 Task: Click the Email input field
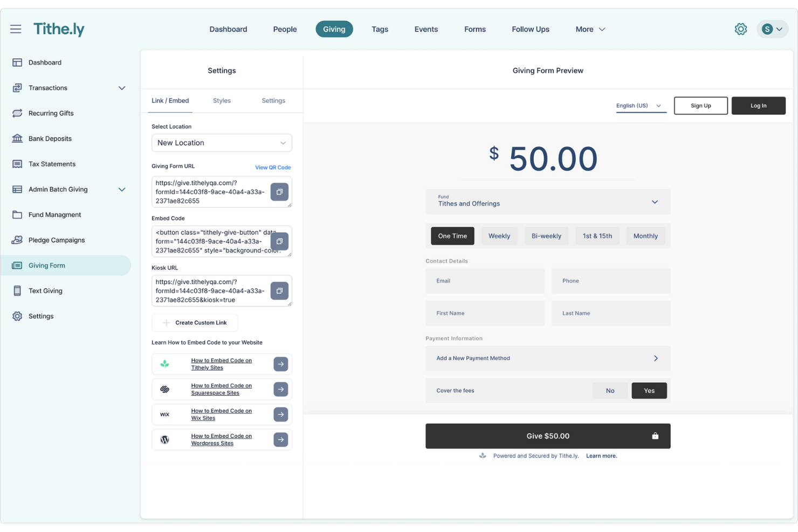tap(484, 280)
